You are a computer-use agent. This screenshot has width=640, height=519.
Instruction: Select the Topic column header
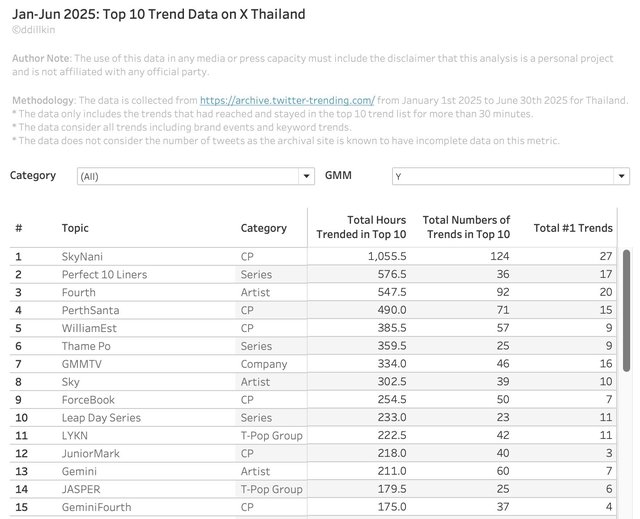click(x=75, y=228)
